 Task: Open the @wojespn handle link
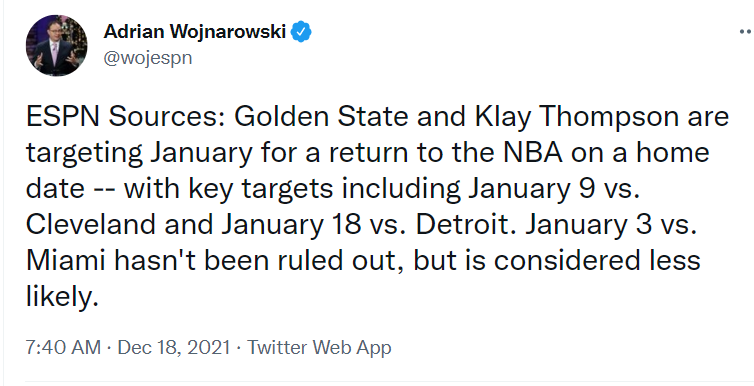point(148,58)
